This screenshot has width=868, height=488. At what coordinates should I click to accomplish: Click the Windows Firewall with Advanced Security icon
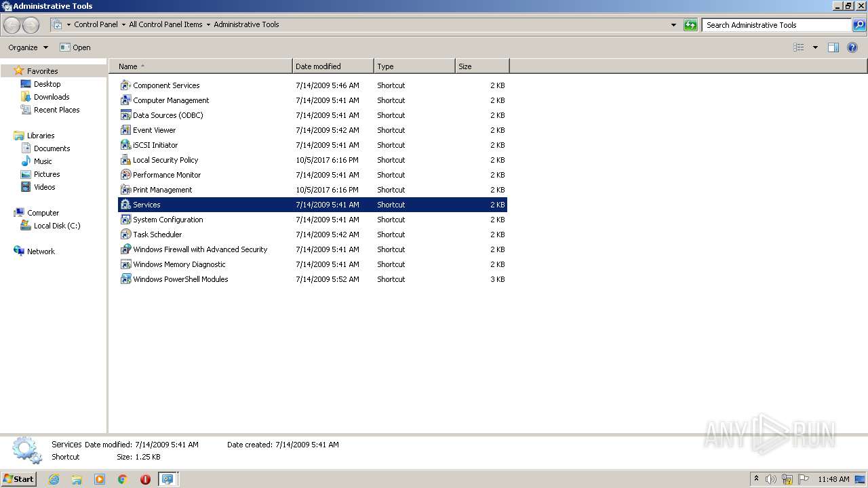(125, 249)
